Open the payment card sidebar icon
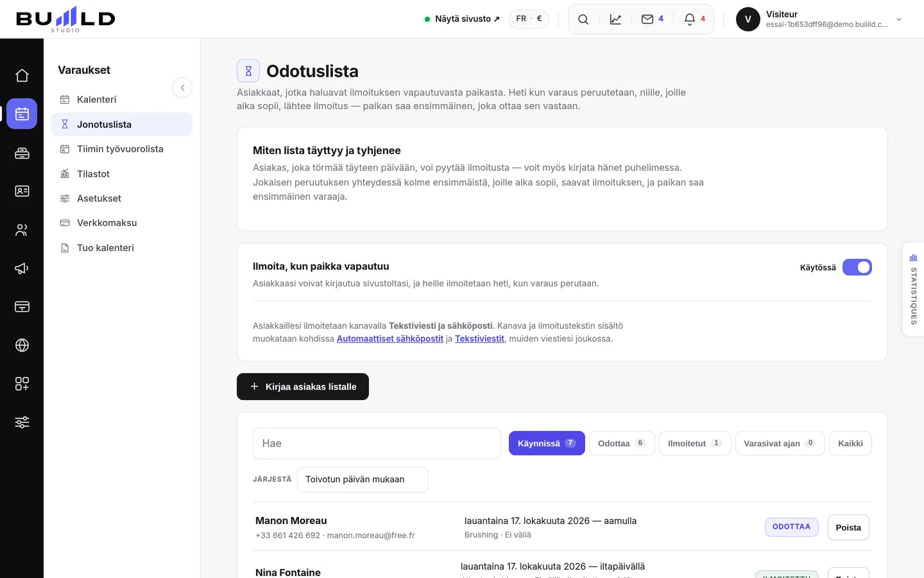Viewport: 924px width, 578px height. (22, 307)
